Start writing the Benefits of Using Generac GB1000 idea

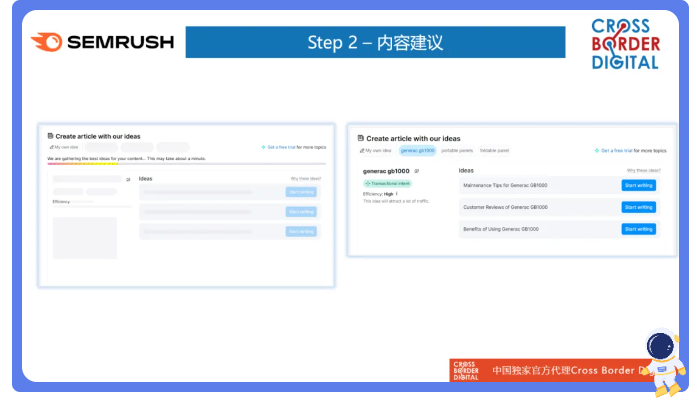tap(638, 229)
